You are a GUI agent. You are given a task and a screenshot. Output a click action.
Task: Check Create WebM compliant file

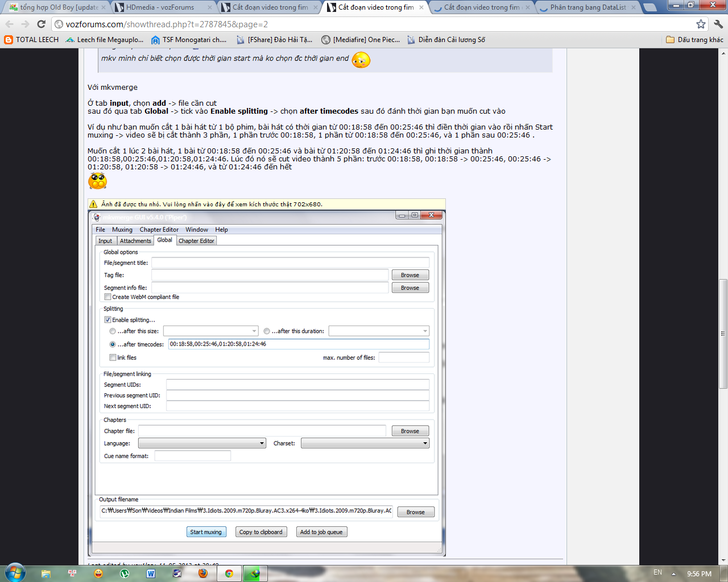(x=107, y=297)
